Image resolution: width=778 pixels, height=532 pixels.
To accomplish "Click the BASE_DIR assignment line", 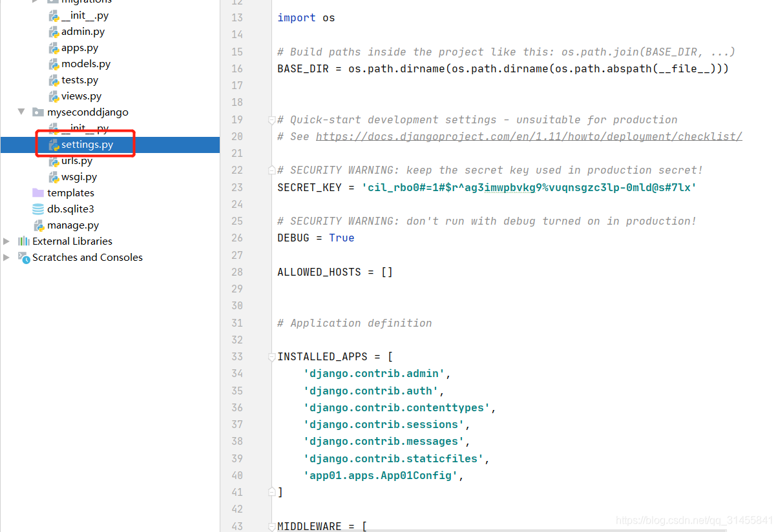I will 503,68.
